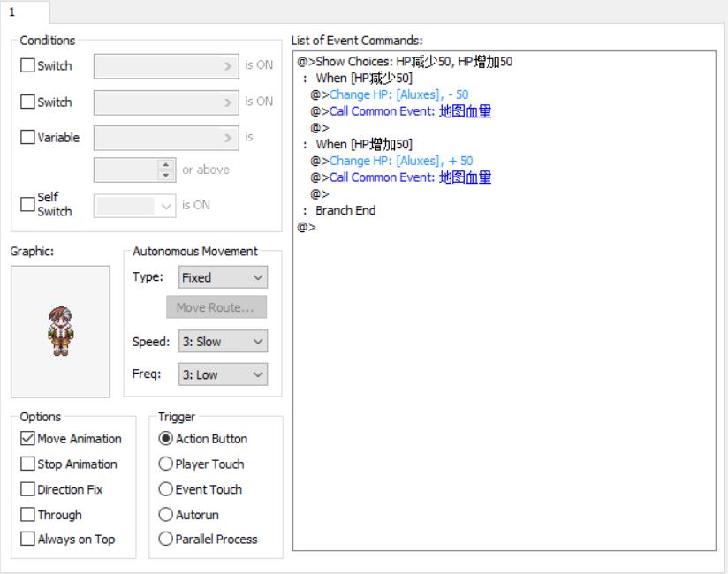Image resolution: width=728 pixels, height=574 pixels.
Task: Open the Freq dropdown showing 3: Low
Action: pos(223,374)
